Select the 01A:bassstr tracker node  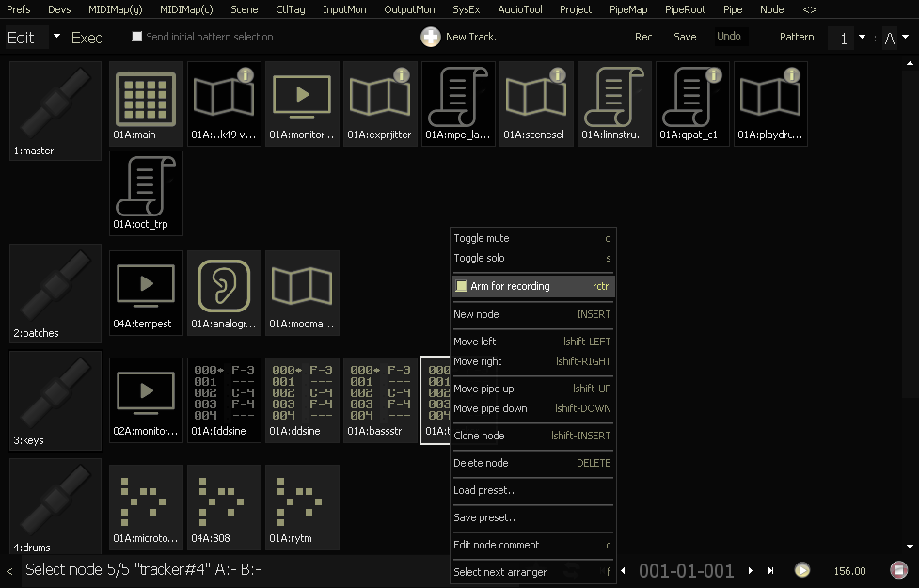[x=380, y=399]
